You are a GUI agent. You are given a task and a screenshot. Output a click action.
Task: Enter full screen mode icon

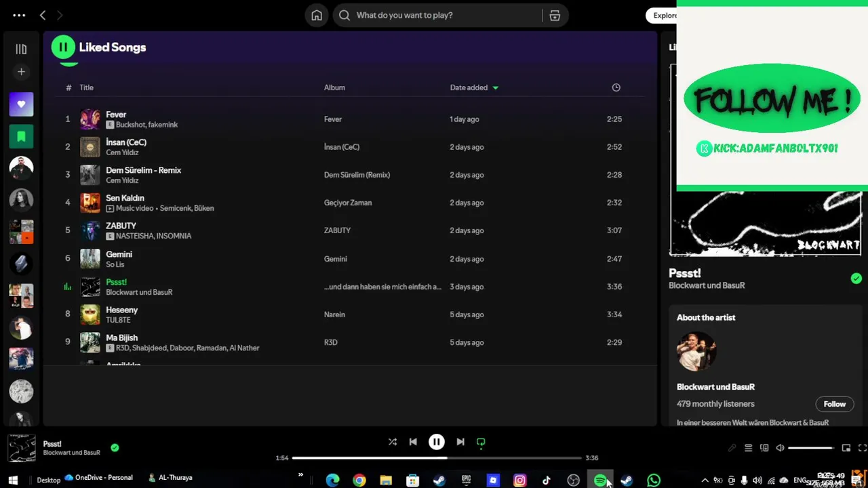(x=863, y=448)
